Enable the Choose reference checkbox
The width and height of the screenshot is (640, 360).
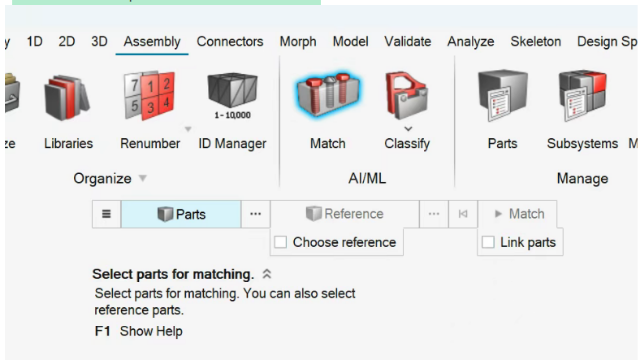[x=280, y=242]
